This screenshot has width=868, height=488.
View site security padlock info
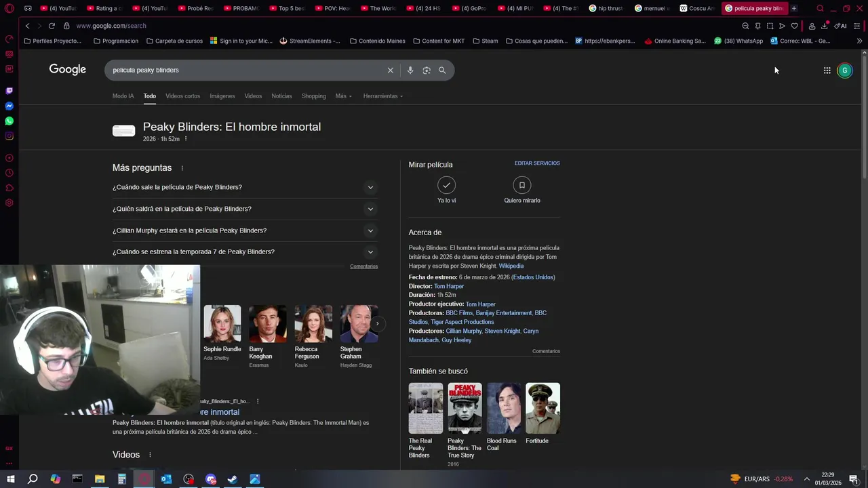(x=66, y=26)
